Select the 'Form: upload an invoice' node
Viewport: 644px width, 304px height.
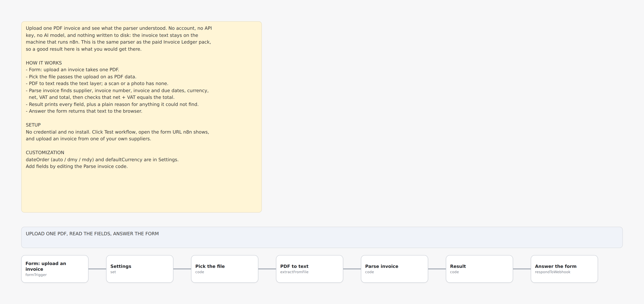coord(55,269)
